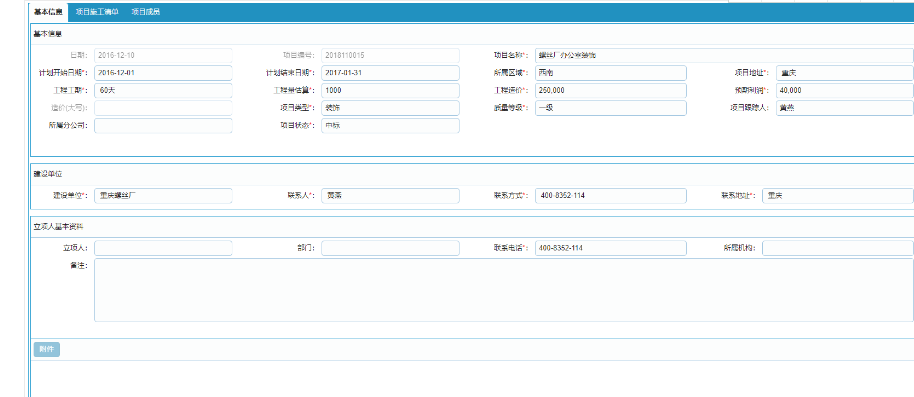Click the 附件 button
914x397 pixels.
tap(47, 350)
